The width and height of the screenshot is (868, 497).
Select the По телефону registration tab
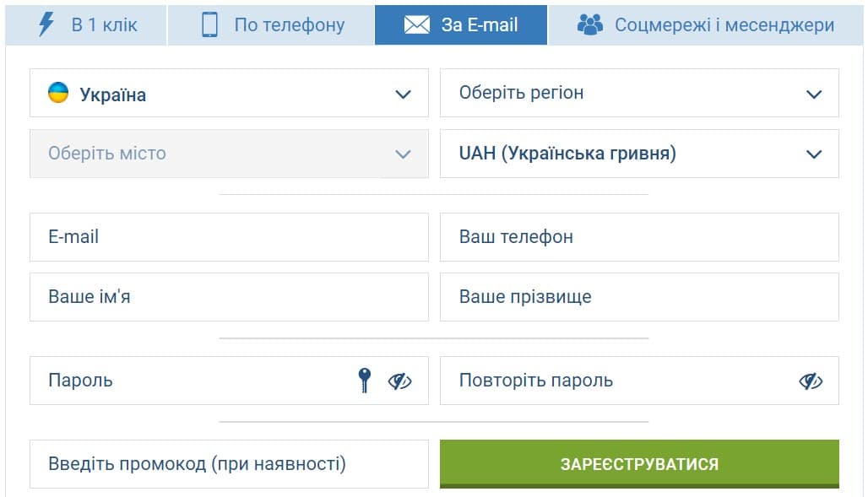point(271,25)
